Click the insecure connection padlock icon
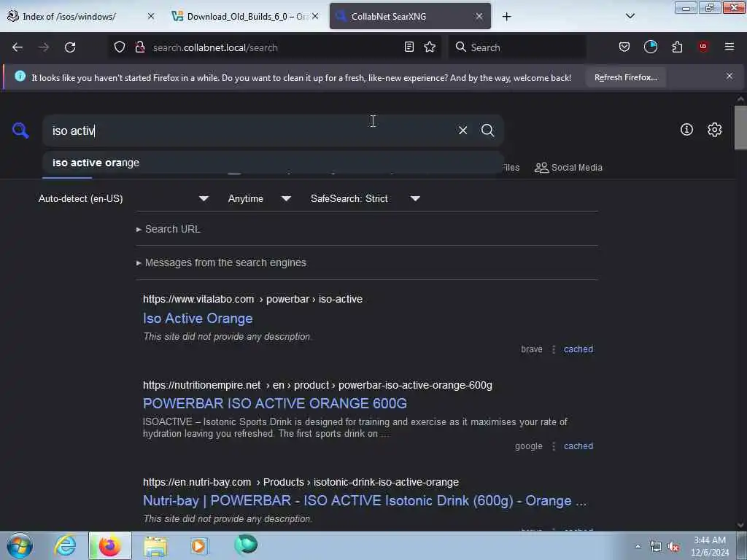The width and height of the screenshot is (747, 560). 139,47
